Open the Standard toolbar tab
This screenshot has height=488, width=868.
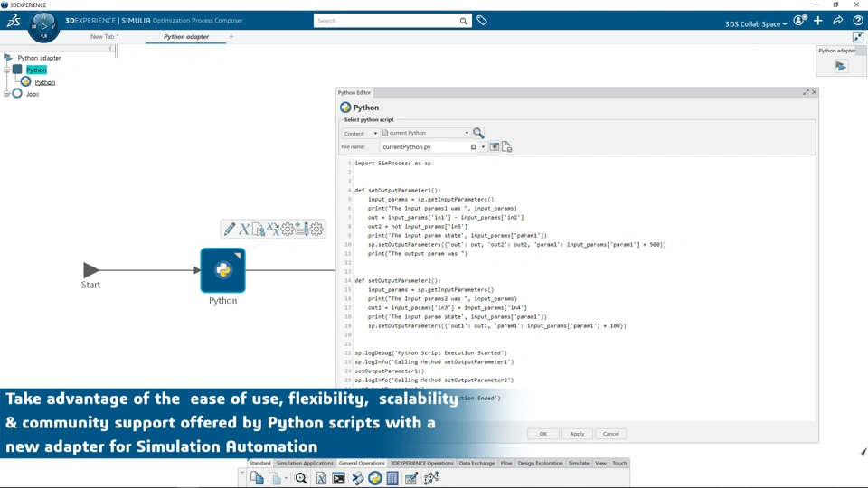pyautogui.click(x=259, y=463)
